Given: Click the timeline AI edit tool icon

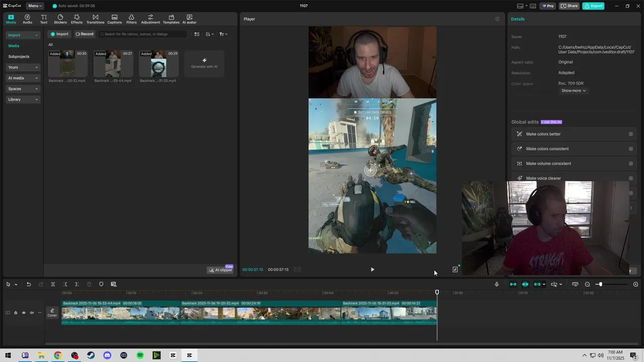Looking at the screenshot, I should (x=113, y=284).
